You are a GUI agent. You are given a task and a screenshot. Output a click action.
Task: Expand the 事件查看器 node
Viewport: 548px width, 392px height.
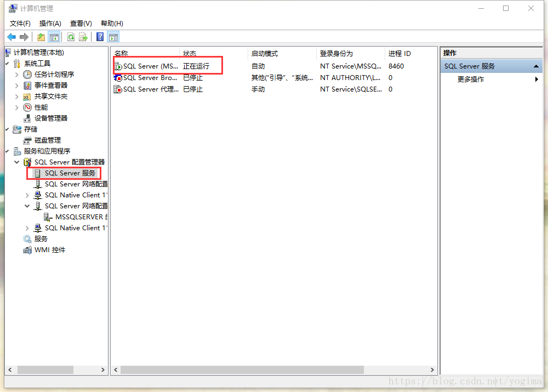tap(17, 86)
